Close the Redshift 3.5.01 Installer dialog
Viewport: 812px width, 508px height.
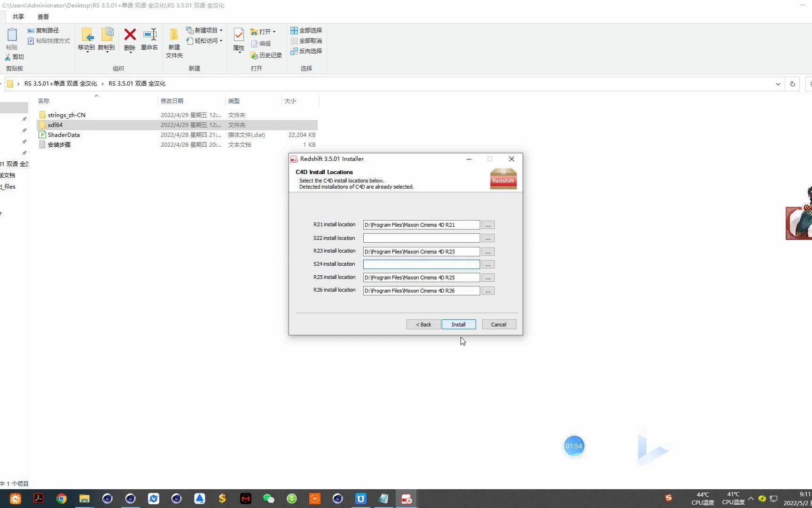[512, 159]
